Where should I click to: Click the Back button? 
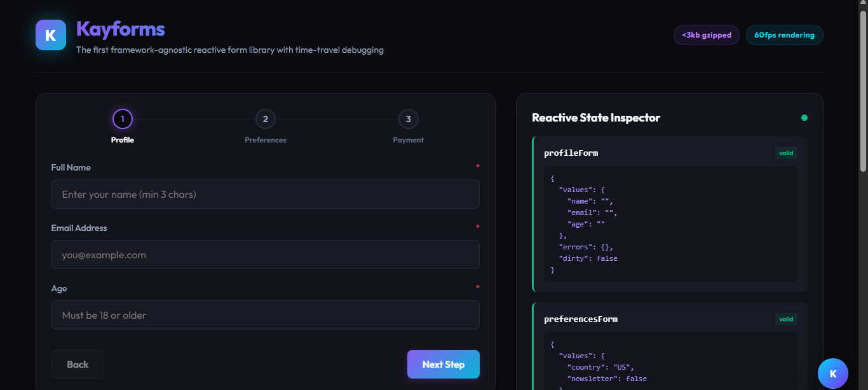[78, 364]
